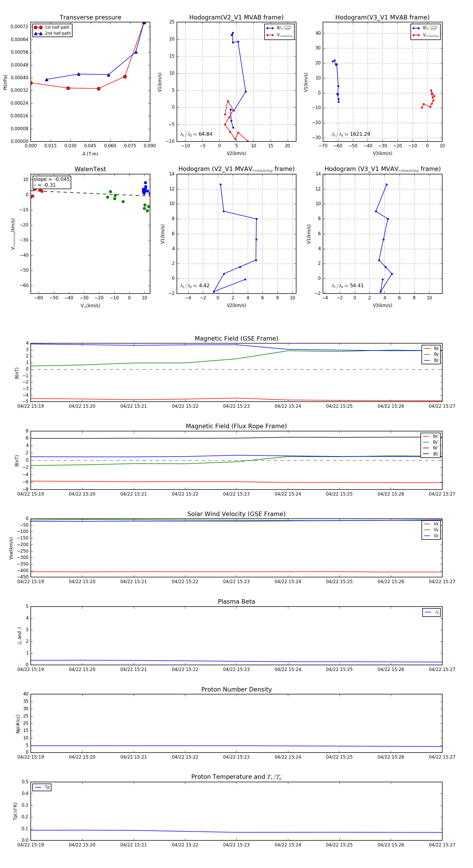Click the Bx legend entry in GSE plot
473x868 pixels.
pos(431,349)
